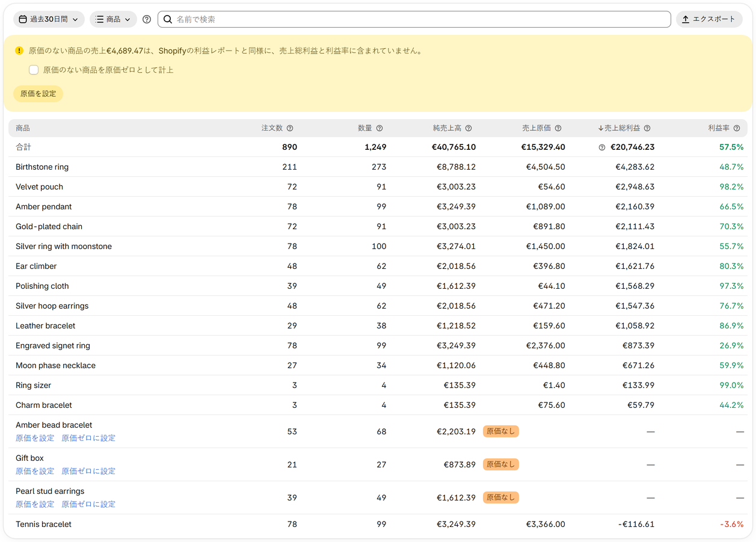
Task: Click the Polishing cloth product name
Action: (42, 286)
